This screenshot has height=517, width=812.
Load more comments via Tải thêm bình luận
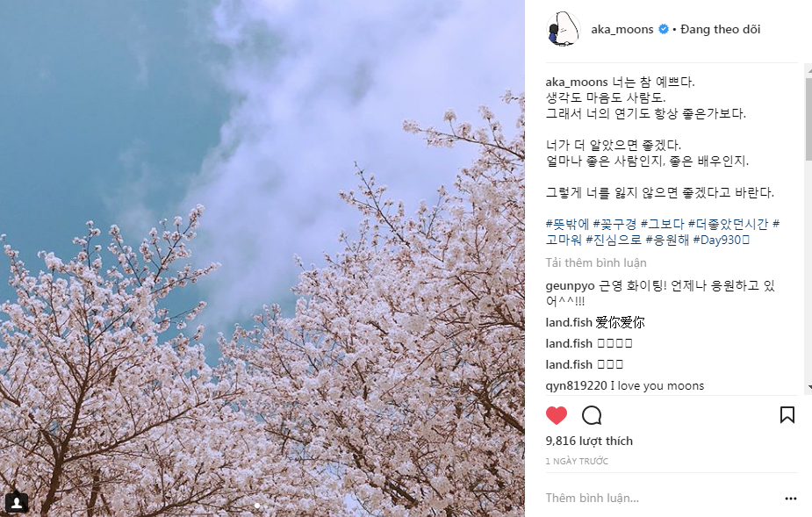(x=595, y=262)
